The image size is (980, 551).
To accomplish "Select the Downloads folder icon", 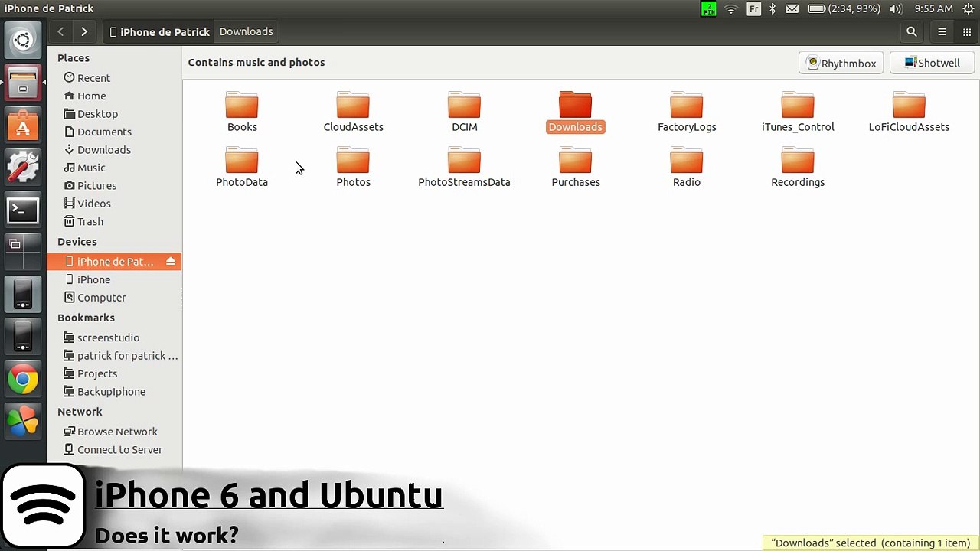I will click(x=575, y=105).
